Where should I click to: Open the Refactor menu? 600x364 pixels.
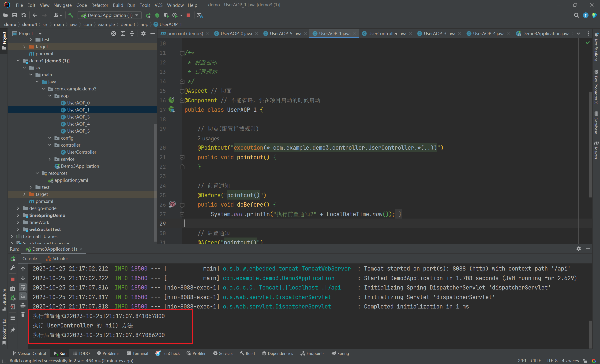100,5
